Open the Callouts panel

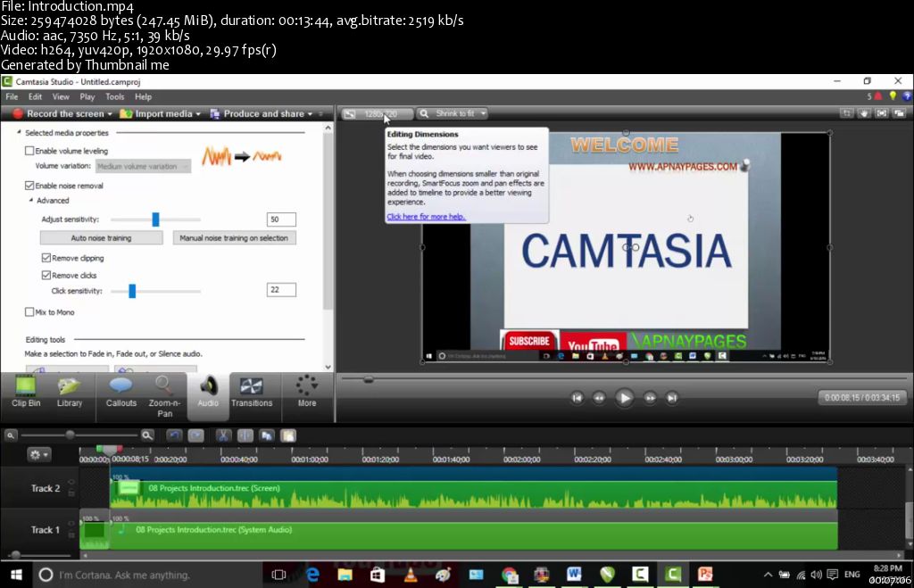coord(120,392)
